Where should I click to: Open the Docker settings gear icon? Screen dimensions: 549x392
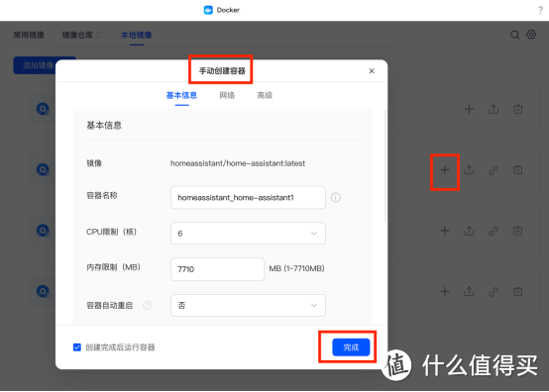(531, 35)
